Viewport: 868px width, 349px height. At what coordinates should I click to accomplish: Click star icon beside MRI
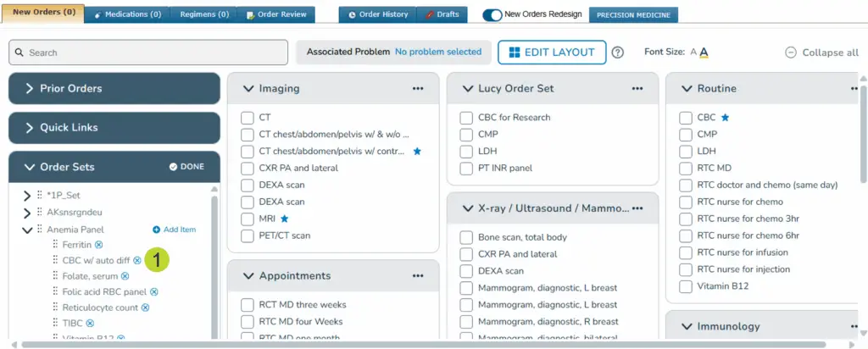285,219
